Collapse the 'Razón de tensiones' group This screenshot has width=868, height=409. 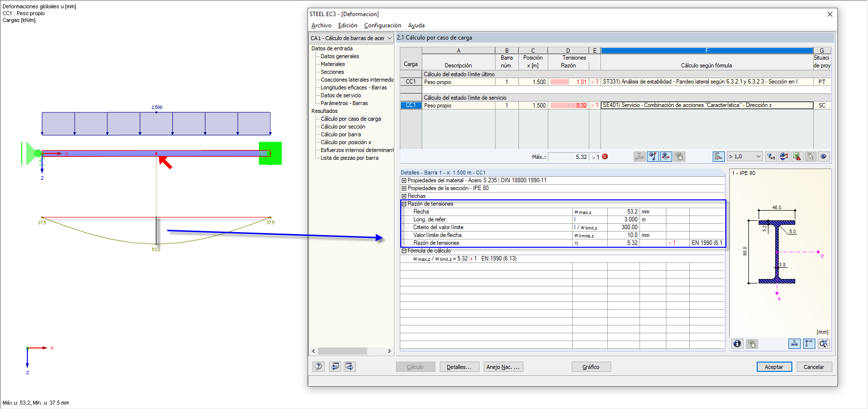pos(404,204)
